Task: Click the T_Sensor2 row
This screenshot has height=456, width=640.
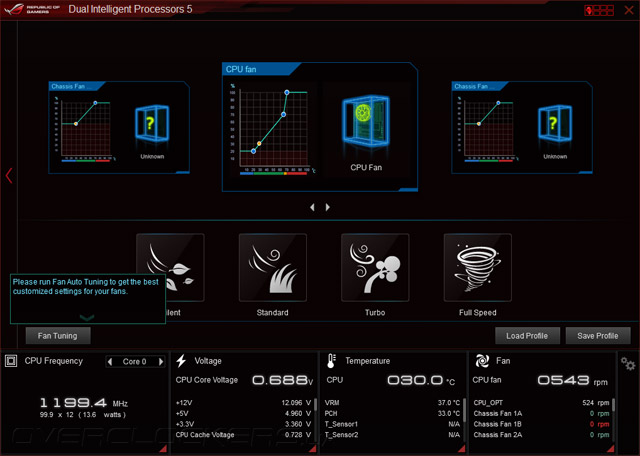Action: click(x=393, y=435)
